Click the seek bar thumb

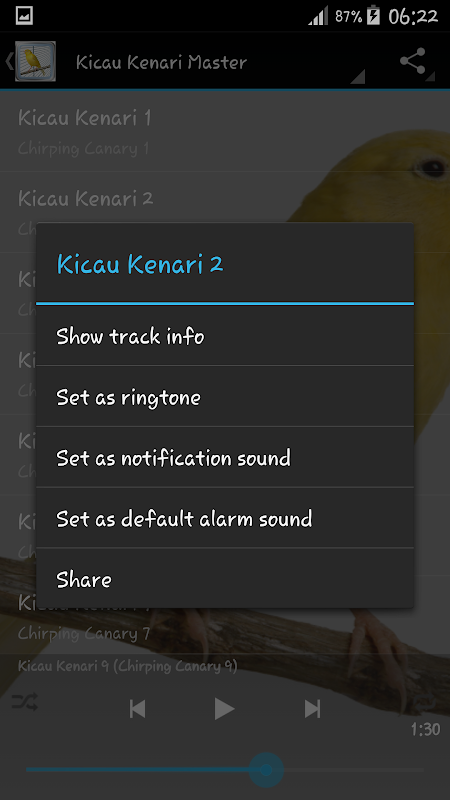pos(266,769)
